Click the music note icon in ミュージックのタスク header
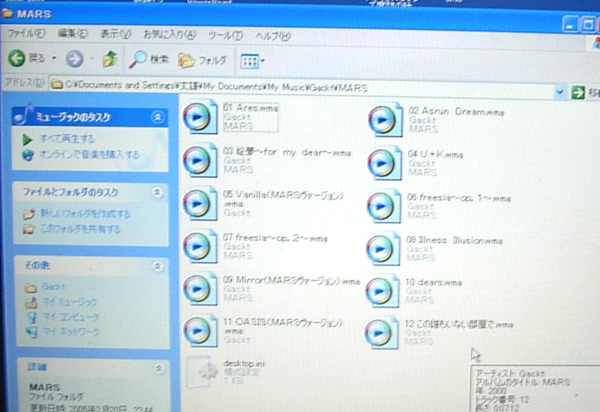Image resolution: width=600 pixels, height=412 pixels. click(x=22, y=115)
